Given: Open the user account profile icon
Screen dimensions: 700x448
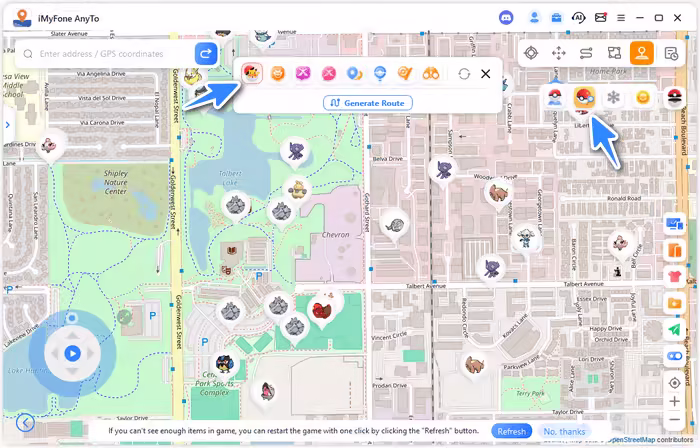Looking at the screenshot, I should 534,18.
